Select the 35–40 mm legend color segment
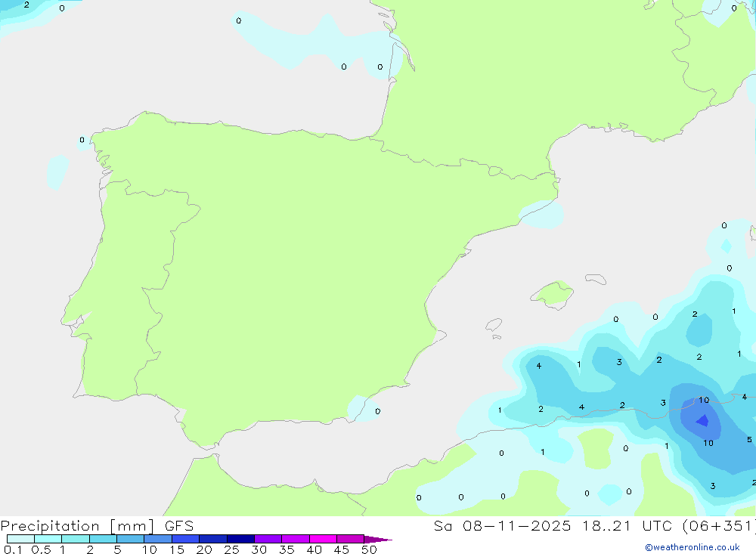 click(295, 539)
